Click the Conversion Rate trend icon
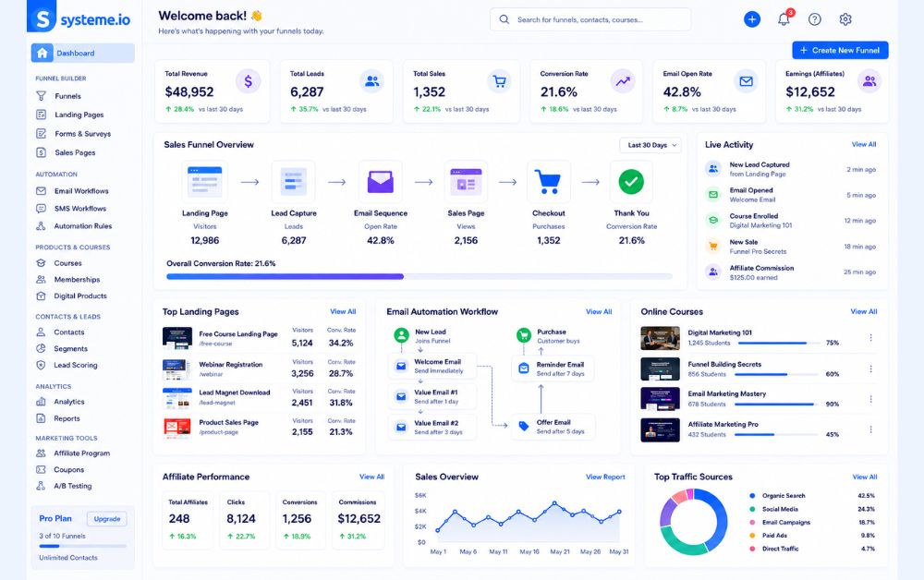 623,81
